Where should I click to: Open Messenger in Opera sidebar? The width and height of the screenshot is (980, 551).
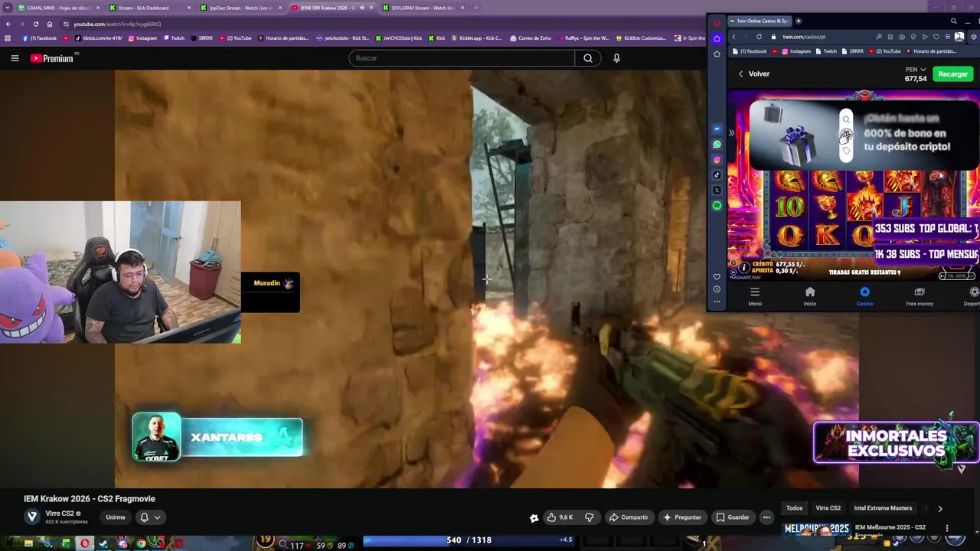[x=717, y=129]
